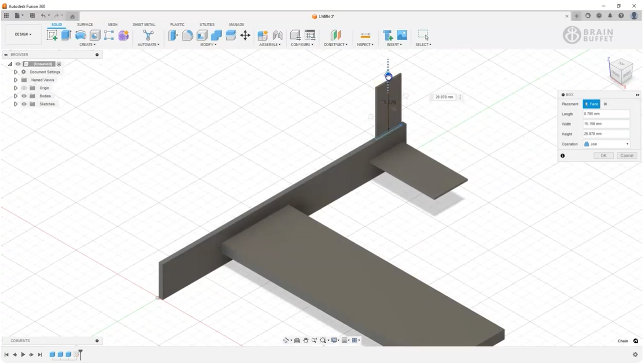Select the Revolve tool
This screenshot has height=363, width=644.
click(x=81, y=35)
